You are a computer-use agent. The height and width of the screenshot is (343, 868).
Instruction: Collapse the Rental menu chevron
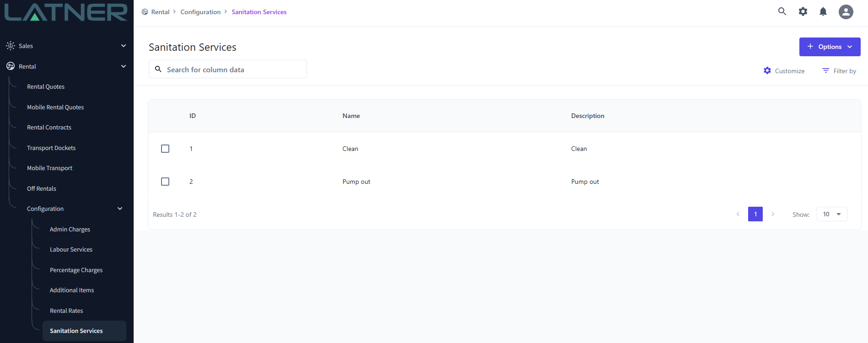pos(124,66)
